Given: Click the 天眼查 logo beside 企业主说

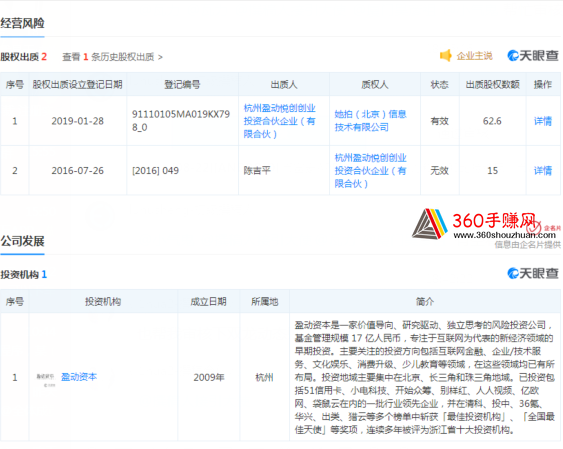Looking at the screenshot, I should tap(533, 56).
